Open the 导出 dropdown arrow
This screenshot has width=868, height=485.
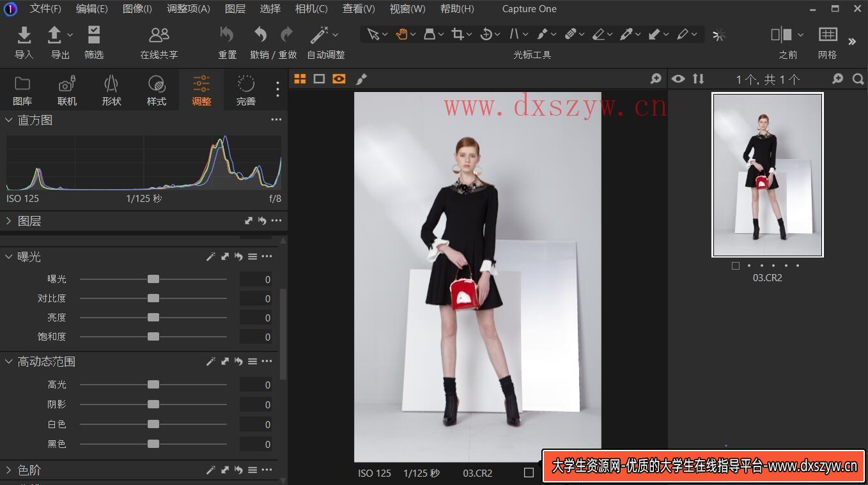pos(70,35)
